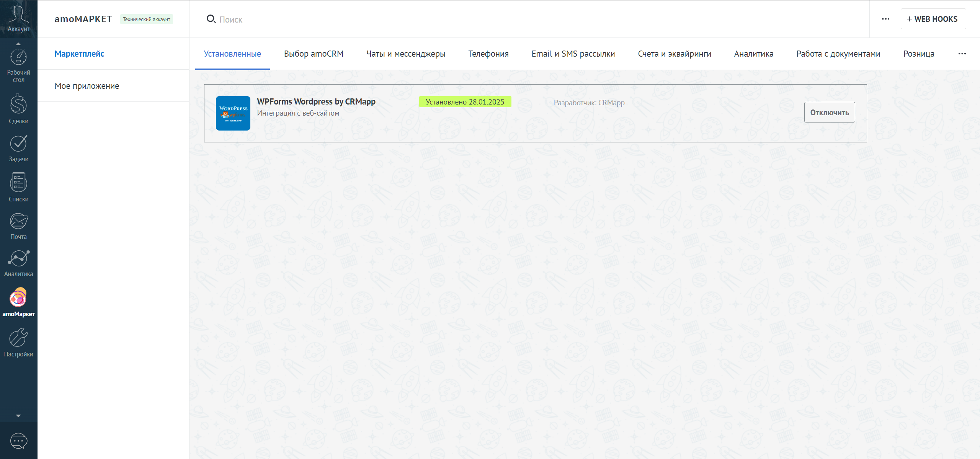
Task: Open WPForms Wordpress by CRMapp title
Action: (316, 101)
